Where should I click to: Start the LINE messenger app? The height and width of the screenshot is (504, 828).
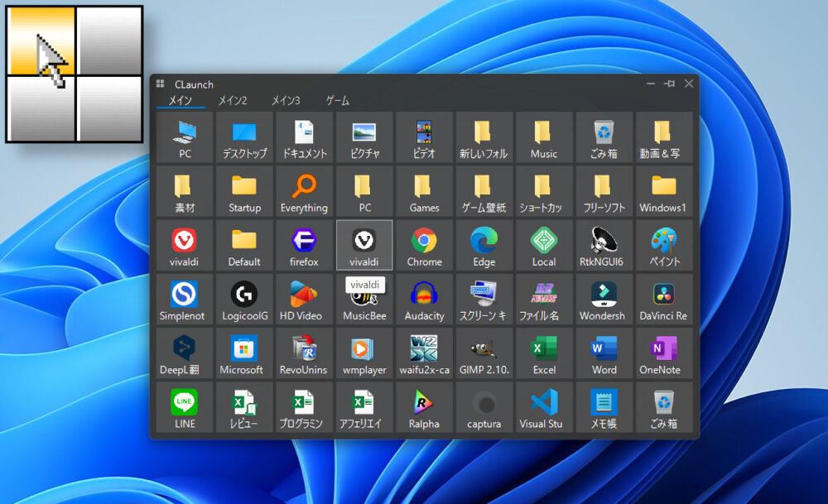185,408
